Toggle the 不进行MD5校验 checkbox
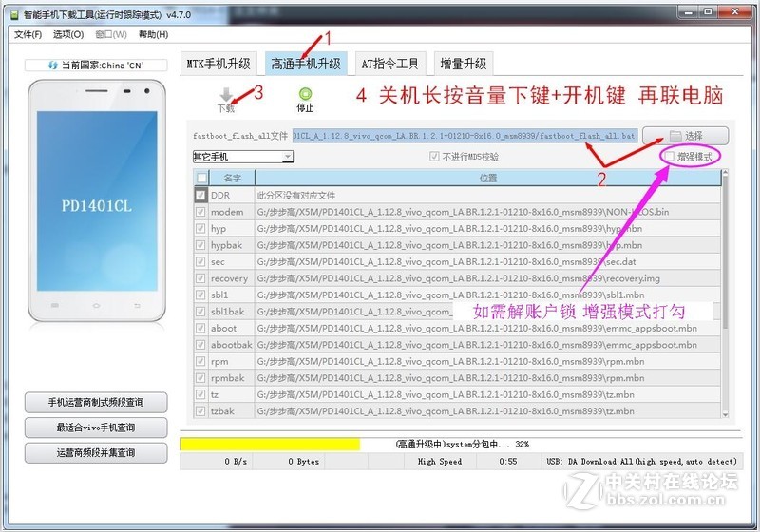This screenshot has height=532, width=760. [434, 157]
